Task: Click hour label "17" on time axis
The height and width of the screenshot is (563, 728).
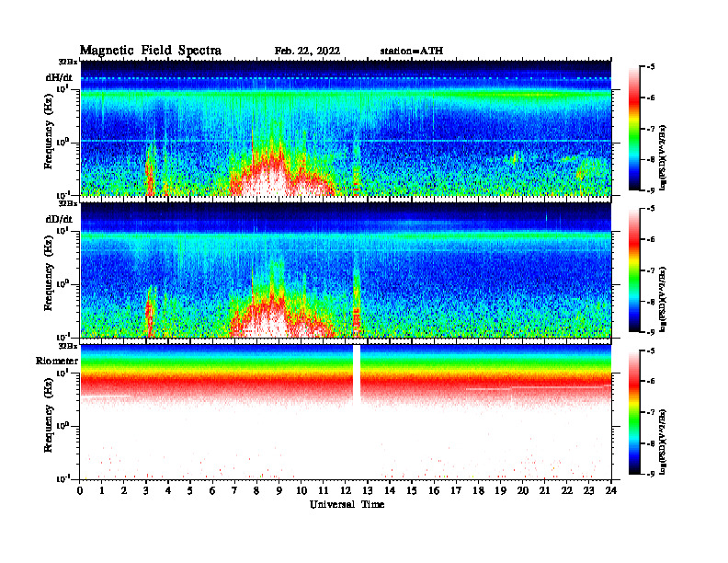Action: tap(456, 490)
